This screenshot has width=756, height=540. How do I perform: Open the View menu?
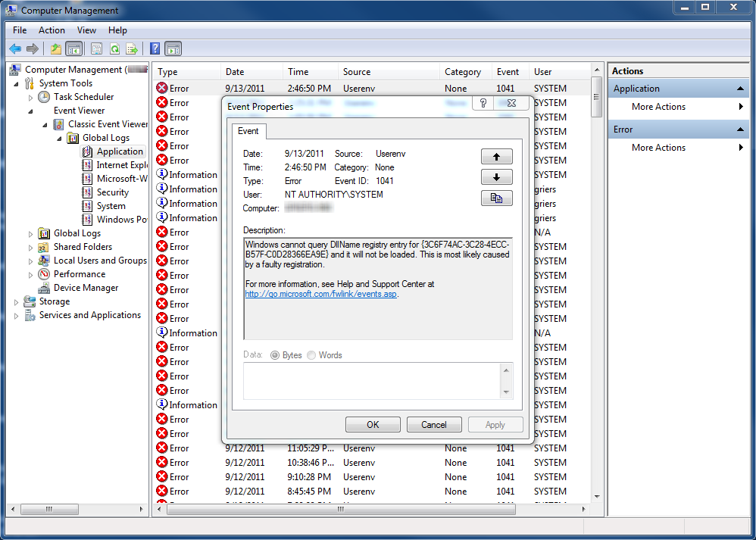86,30
